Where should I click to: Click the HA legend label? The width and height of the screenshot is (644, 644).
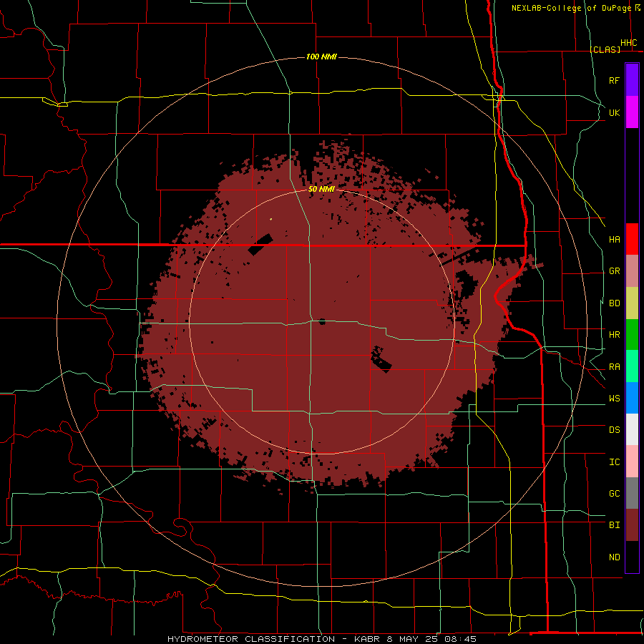[x=615, y=240]
